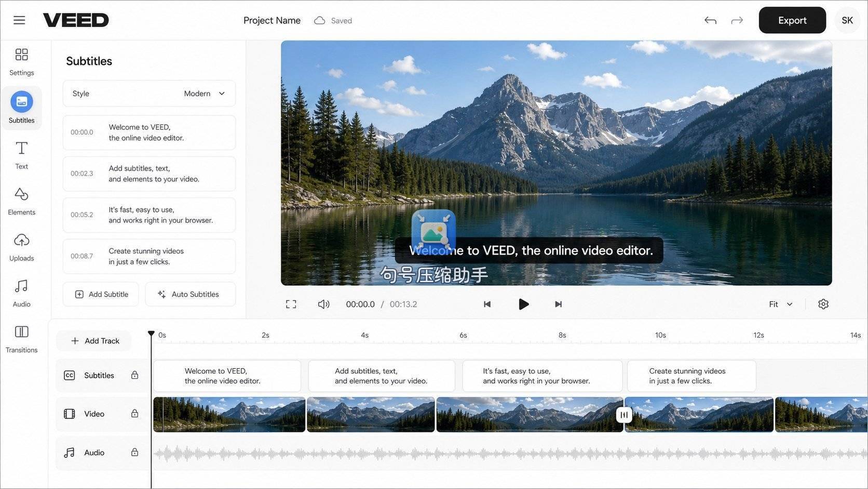Select the second video clip on timeline
This screenshot has height=489, width=868.
point(371,415)
